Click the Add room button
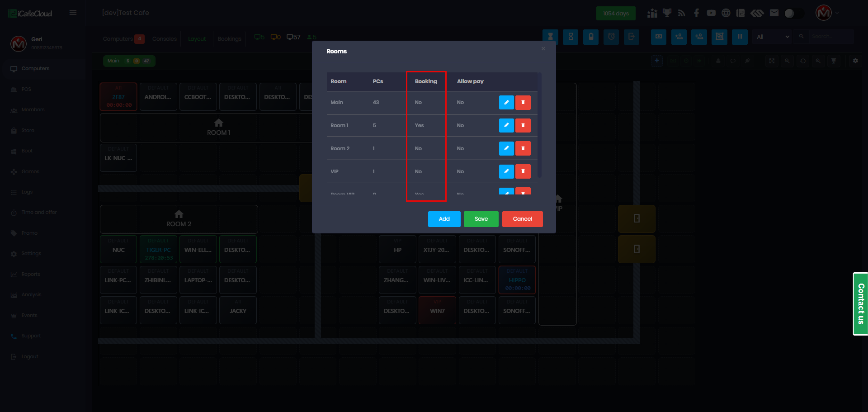The image size is (868, 412). [444, 219]
